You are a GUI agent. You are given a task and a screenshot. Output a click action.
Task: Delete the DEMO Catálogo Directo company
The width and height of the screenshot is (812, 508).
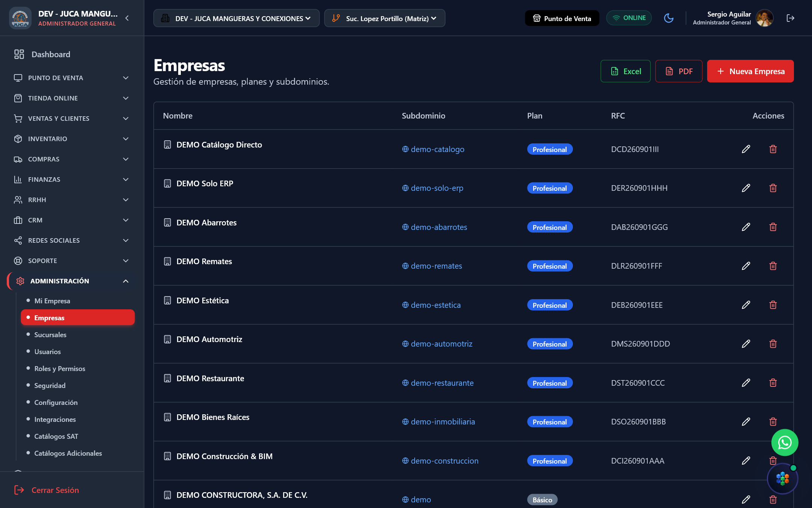pos(773,149)
